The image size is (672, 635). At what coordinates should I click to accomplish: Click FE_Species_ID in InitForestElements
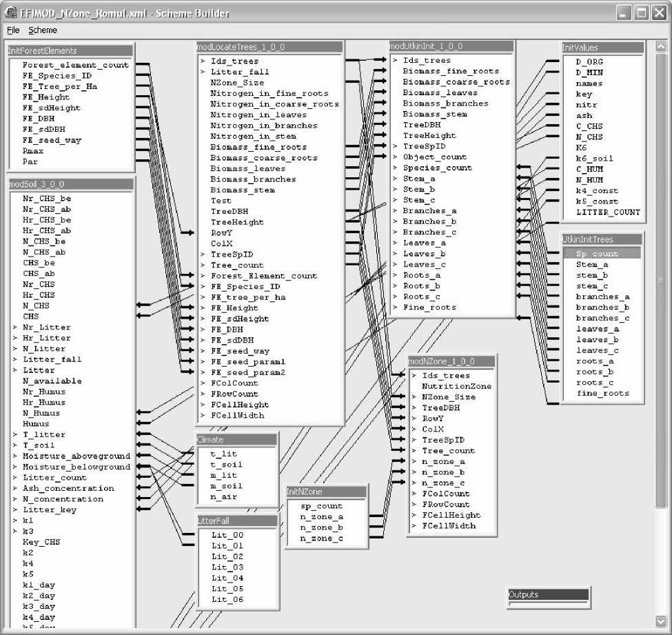[57, 75]
